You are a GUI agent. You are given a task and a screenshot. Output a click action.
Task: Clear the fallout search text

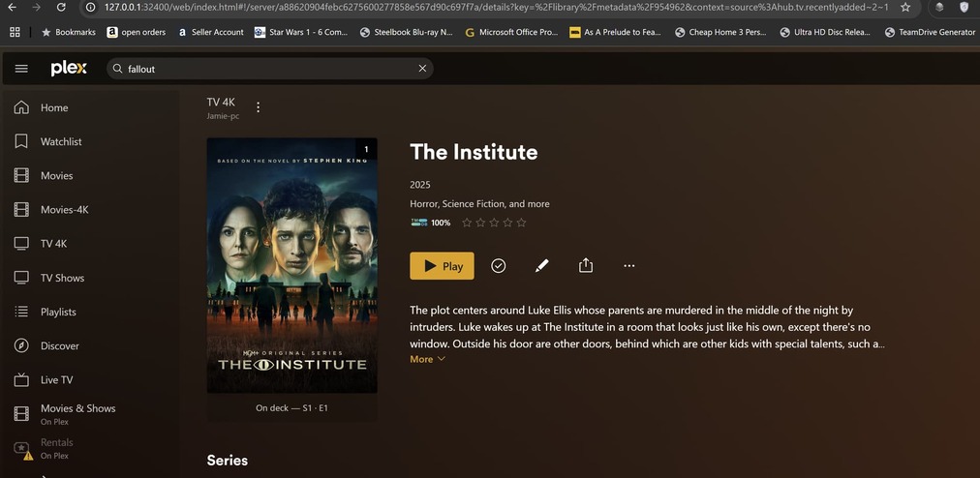tap(422, 69)
